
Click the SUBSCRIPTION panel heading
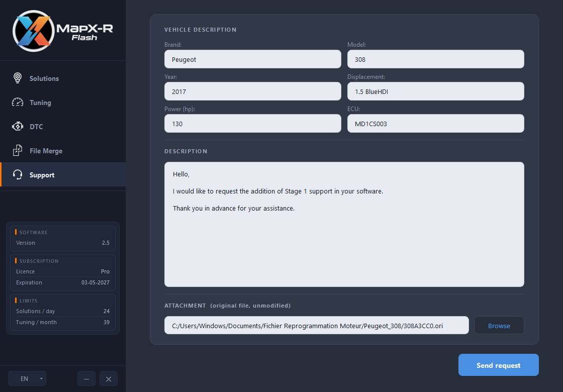39,261
